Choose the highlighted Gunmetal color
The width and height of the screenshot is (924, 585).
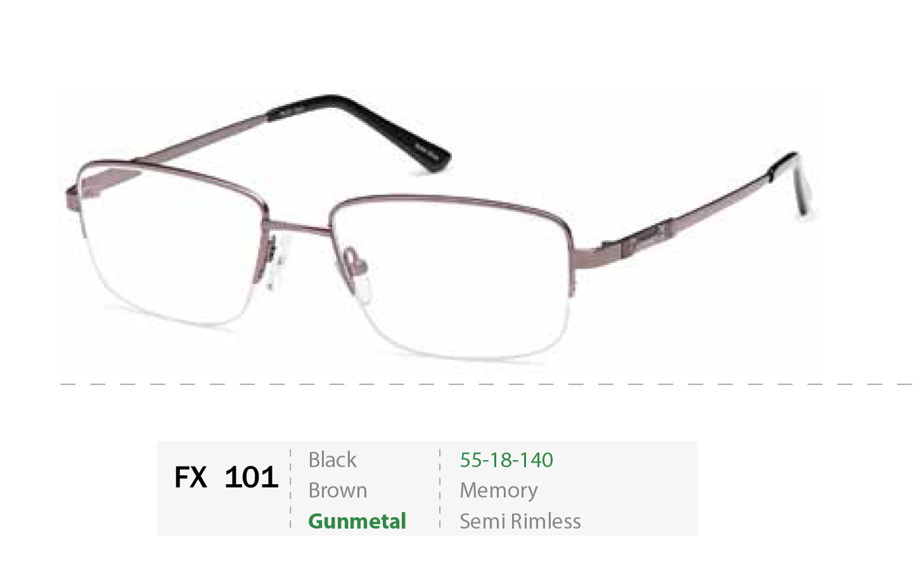click(x=357, y=521)
